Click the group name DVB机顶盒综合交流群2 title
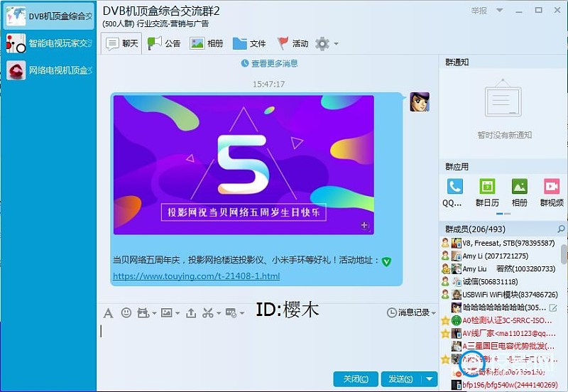This screenshot has height=392, width=568. 161,11
